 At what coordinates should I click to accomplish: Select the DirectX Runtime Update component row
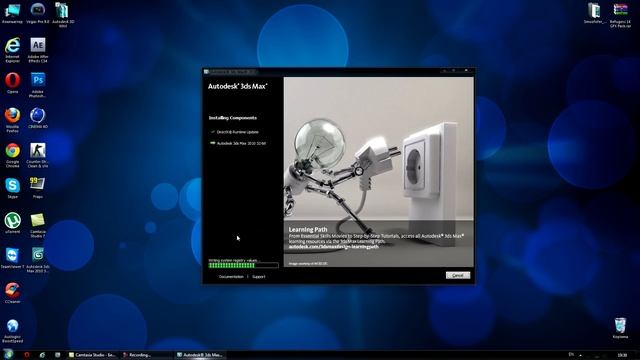(x=235, y=132)
